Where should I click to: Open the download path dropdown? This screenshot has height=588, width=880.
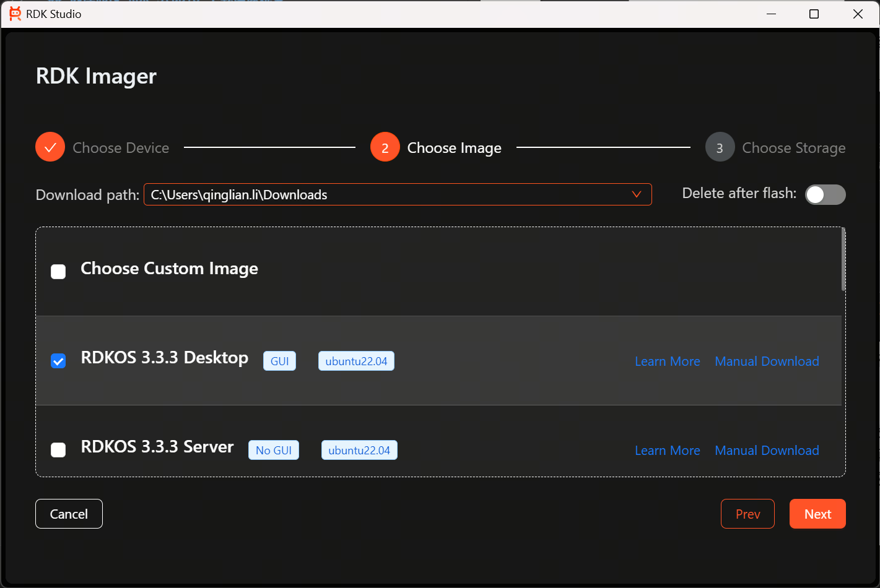tap(398, 194)
